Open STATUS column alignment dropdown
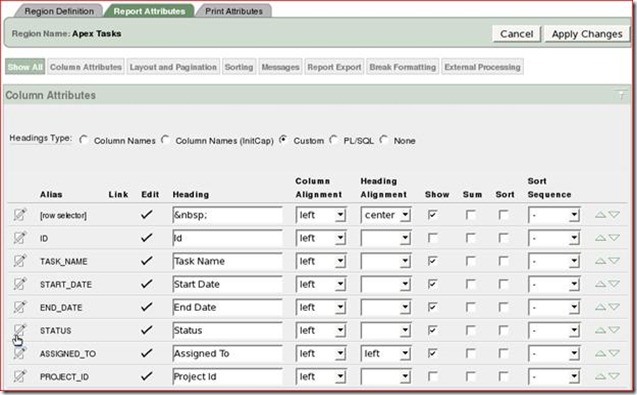Screen dimensions: 637x395 (321, 331)
